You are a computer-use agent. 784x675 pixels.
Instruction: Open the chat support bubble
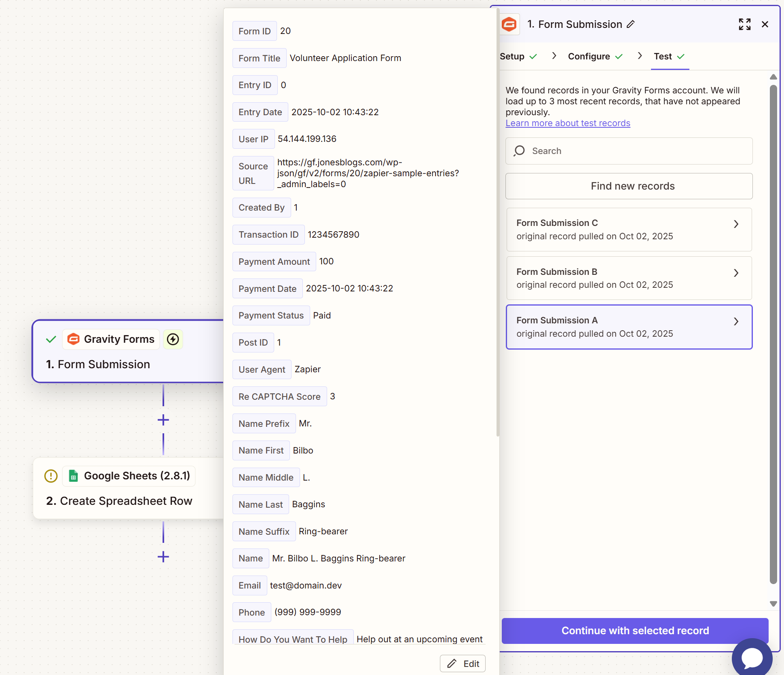coord(752,658)
